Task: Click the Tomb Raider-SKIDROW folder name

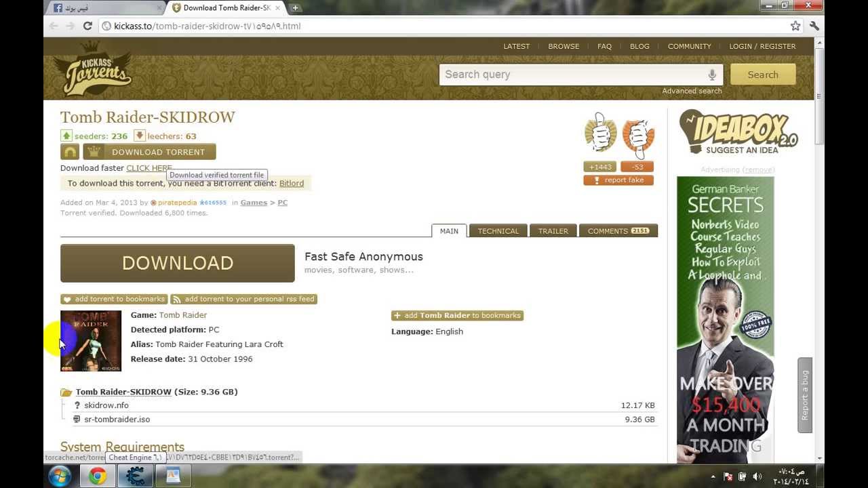Action: pyautogui.click(x=123, y=392)
